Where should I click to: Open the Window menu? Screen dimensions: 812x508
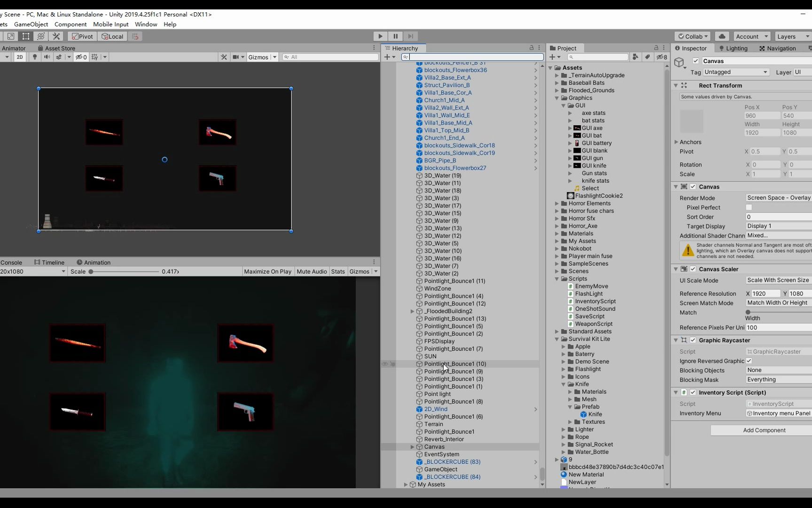coord(146,24)
